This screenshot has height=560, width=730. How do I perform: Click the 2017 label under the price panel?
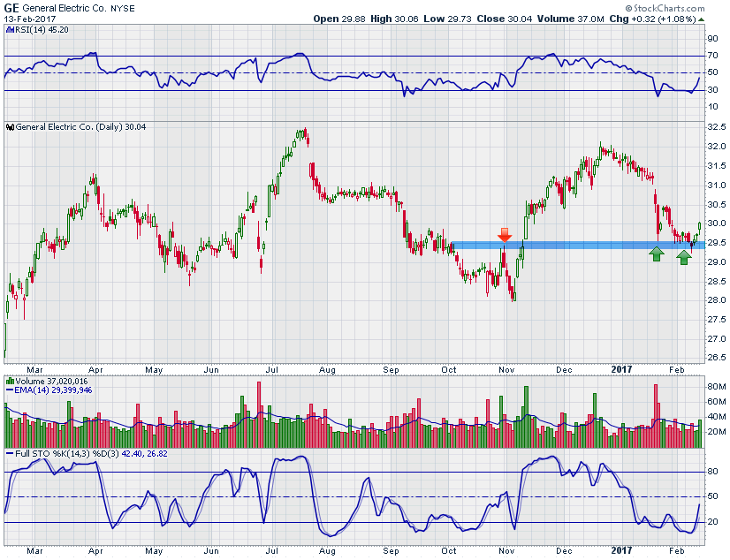(621, 370)
